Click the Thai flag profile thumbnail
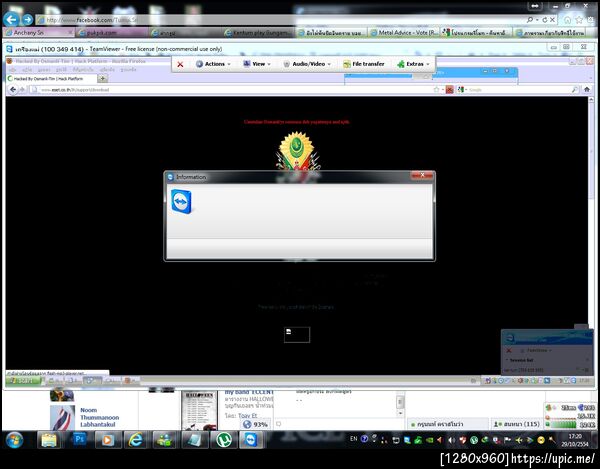Image resolution: width=600 pixels, height=469 pixels. pos(62,418)
